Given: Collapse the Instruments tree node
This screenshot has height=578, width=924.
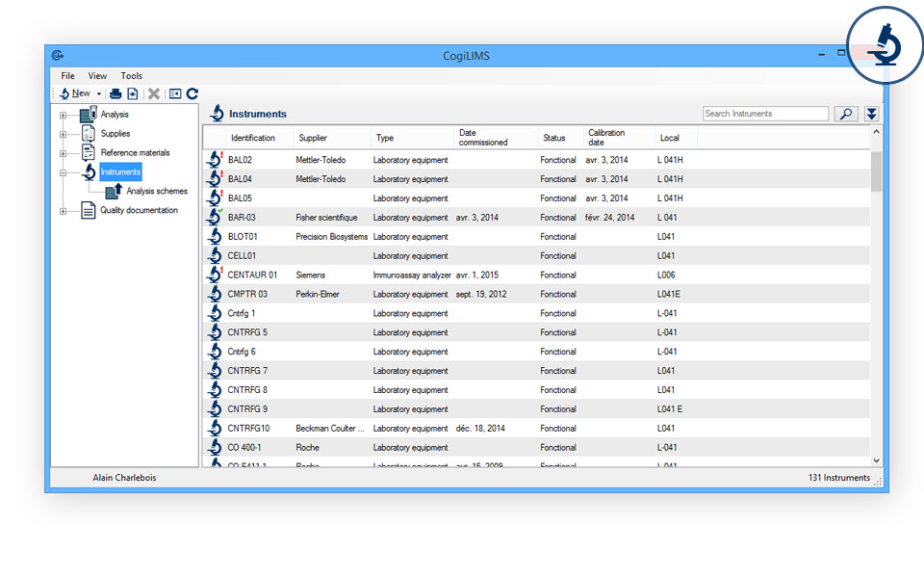Looking at the screenshot, I should (63, 173).
